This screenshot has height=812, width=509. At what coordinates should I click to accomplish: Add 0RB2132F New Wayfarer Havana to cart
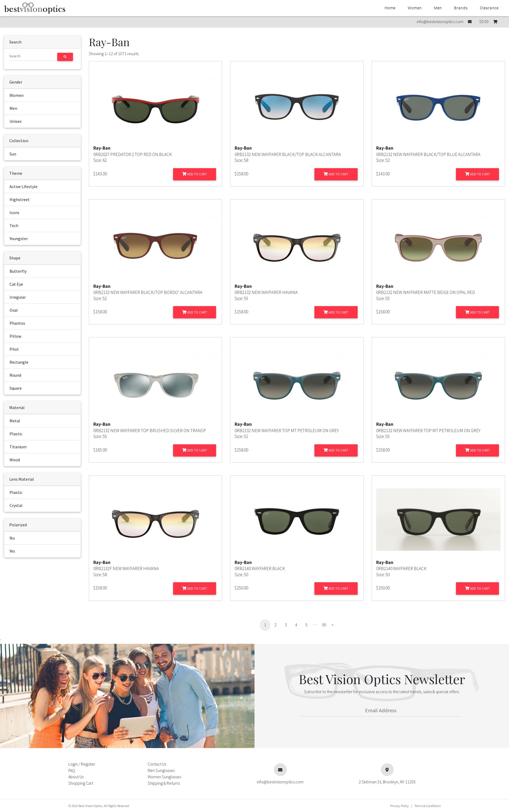click(x=195, y=588)
